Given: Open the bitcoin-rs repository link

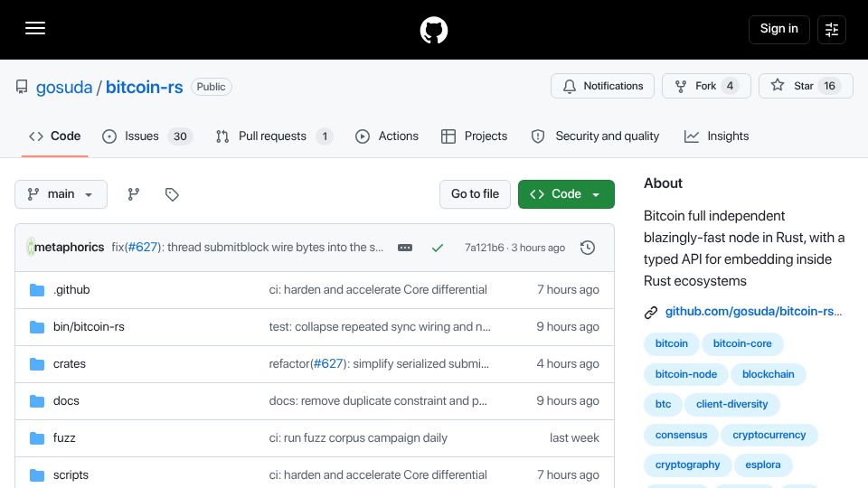Looking at the screenshot, I should click(144, 87).
